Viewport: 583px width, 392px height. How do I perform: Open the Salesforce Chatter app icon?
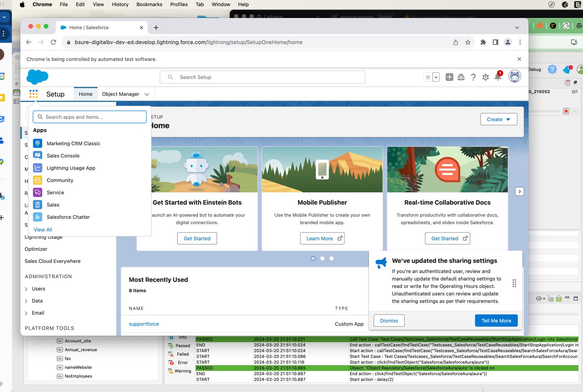38,217
